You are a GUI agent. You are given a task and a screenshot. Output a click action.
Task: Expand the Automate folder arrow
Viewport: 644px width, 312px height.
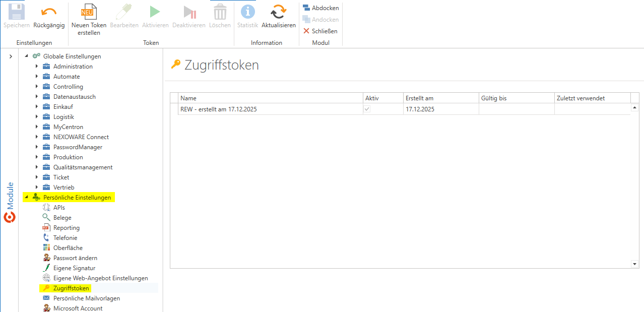click(x=37, y=77)
